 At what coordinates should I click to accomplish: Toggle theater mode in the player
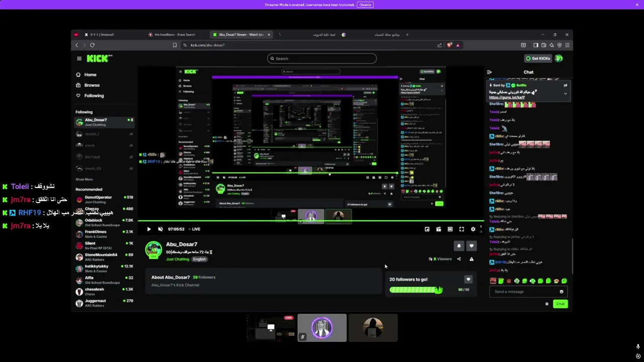tap(450, 229)
